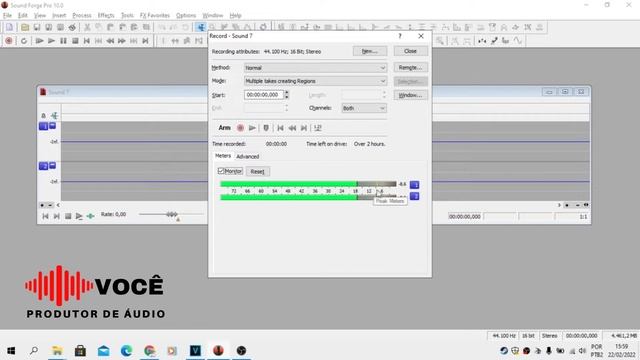Switch to the Meters tab
Image resolution: width=640 pixels, height=360 pixels.
[223, 156]
